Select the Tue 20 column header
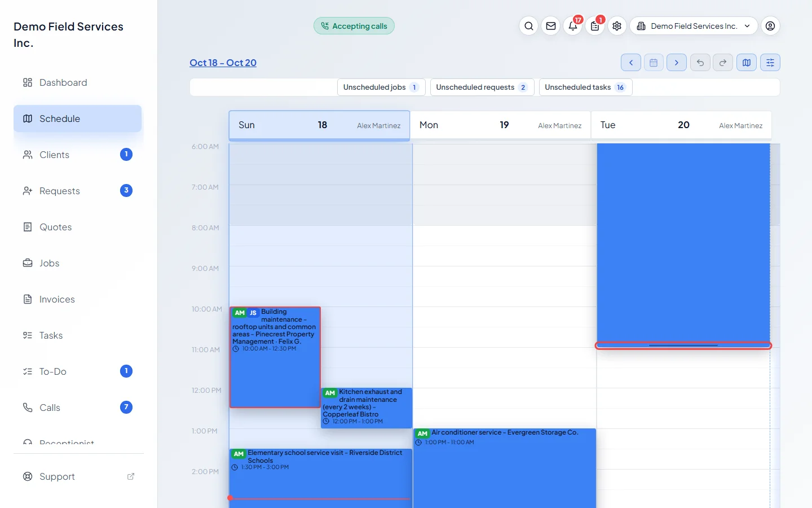812x508 pixels. tap(681, 125)
